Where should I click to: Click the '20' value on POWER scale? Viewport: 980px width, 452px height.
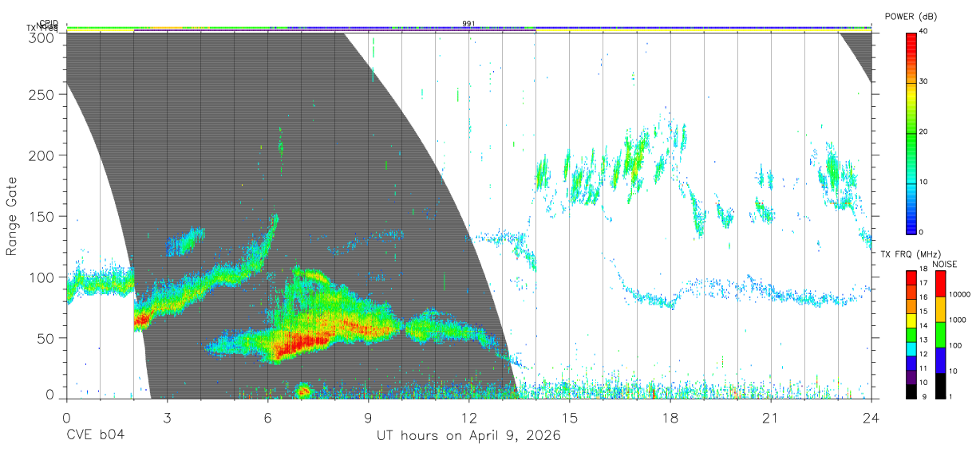(924, 132)
